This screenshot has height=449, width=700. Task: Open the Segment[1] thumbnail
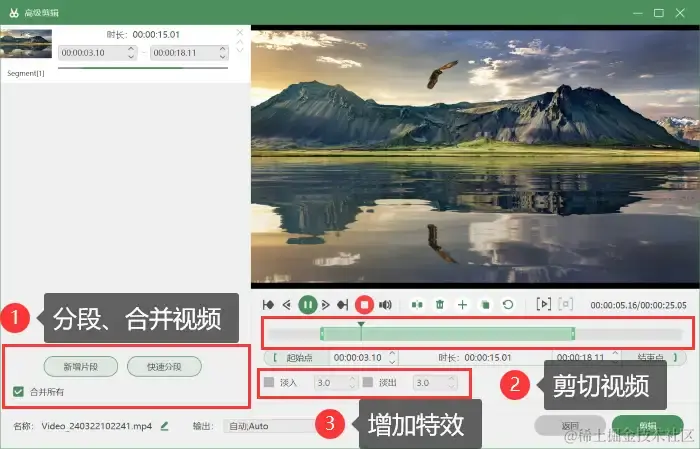26,44
